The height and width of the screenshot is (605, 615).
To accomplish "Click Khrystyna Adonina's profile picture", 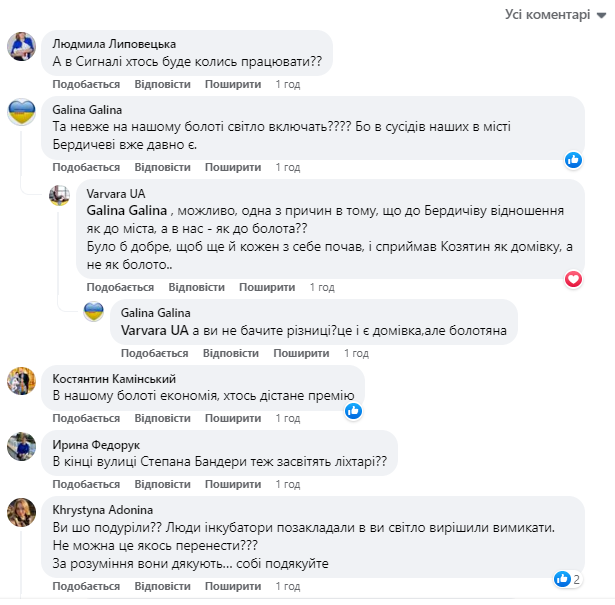I will pos(22,512).
